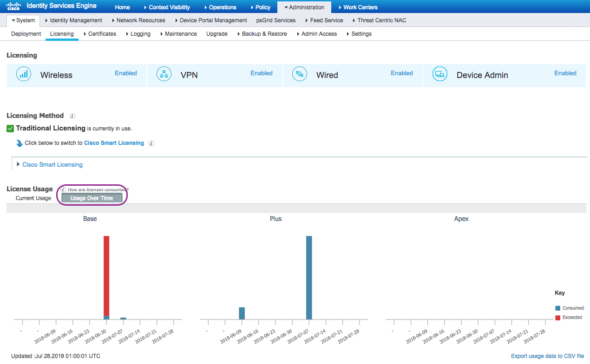Toggle the Traditional Licensing green checkbox
Viewport: 590px width, 364px height.
10,128
